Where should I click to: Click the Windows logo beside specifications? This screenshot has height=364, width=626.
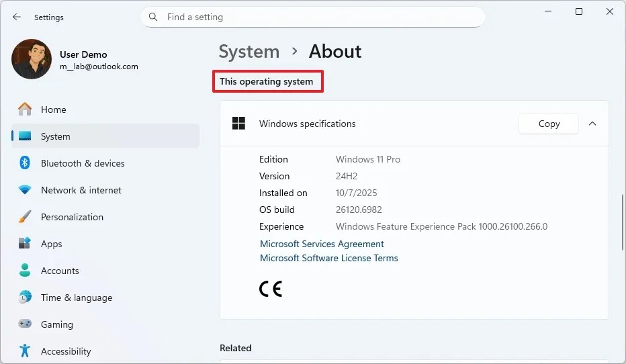(x=238, y=124)
